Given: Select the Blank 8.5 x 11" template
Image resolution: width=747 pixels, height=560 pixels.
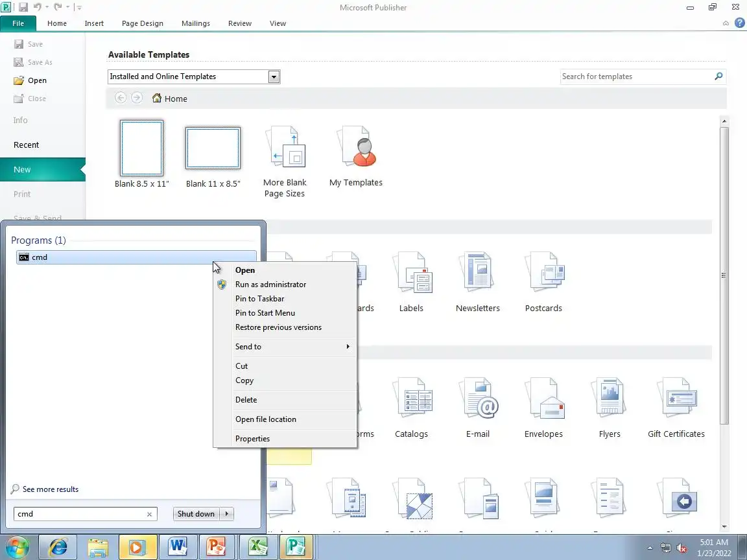Looking at the screenshot, I should coord(141,154).
